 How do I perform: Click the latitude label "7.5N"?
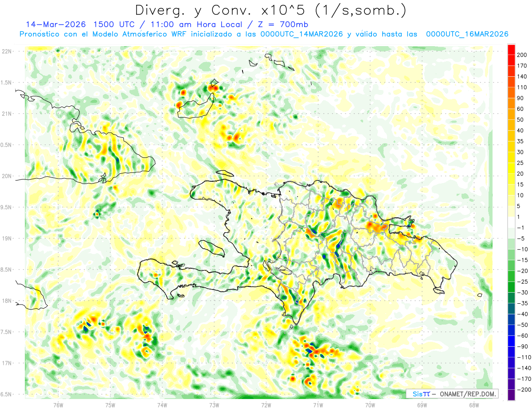(x=6, y=332)
